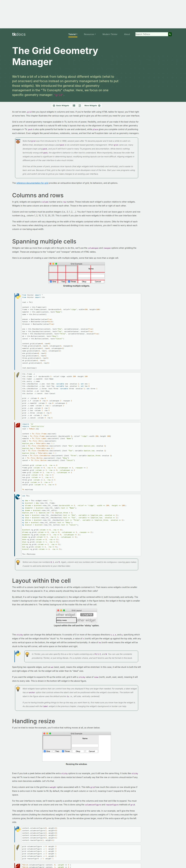The width and height of the screenshot is (186, 868).
Task: Click Okay in the red-gridded Grid Example
Action: (84, 281)
